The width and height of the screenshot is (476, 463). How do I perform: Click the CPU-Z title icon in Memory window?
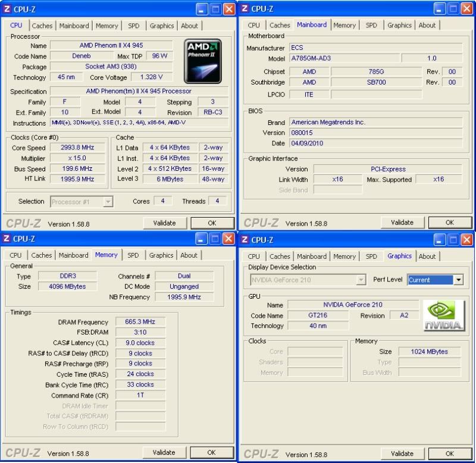click(7, 239)
